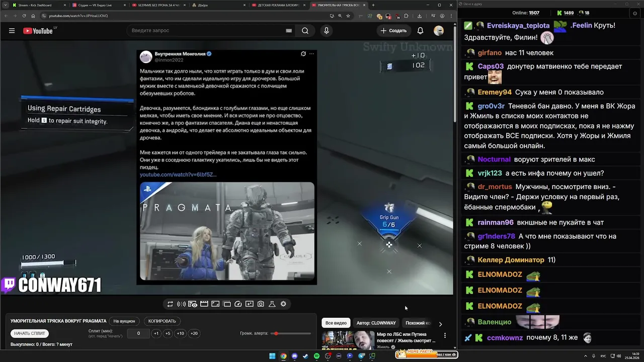Click the broadcast signal icon in player toolbar
The image size is (644, 362).
point(181,304)
